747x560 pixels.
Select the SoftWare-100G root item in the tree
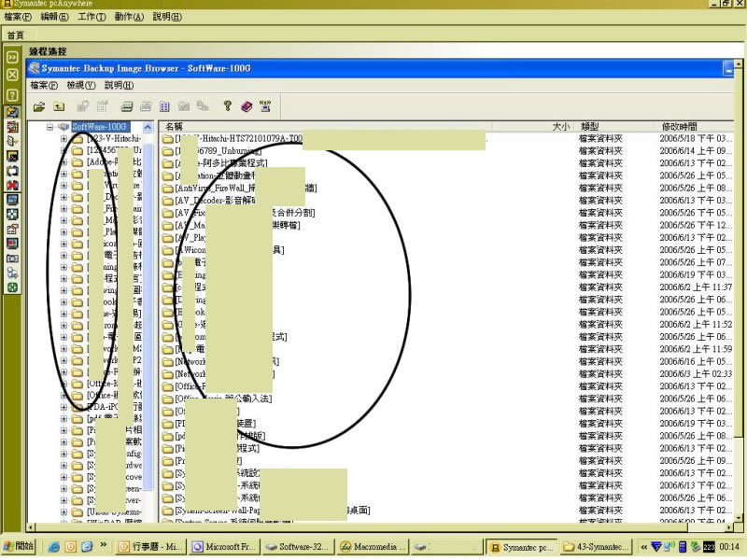coord(100,127)
